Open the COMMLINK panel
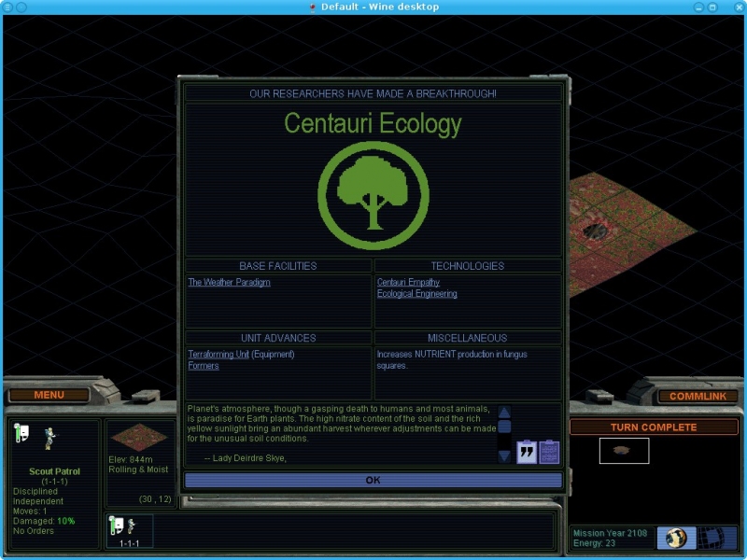Image resolution: width=747 pixels, height=560 pixels. point(697,397)
